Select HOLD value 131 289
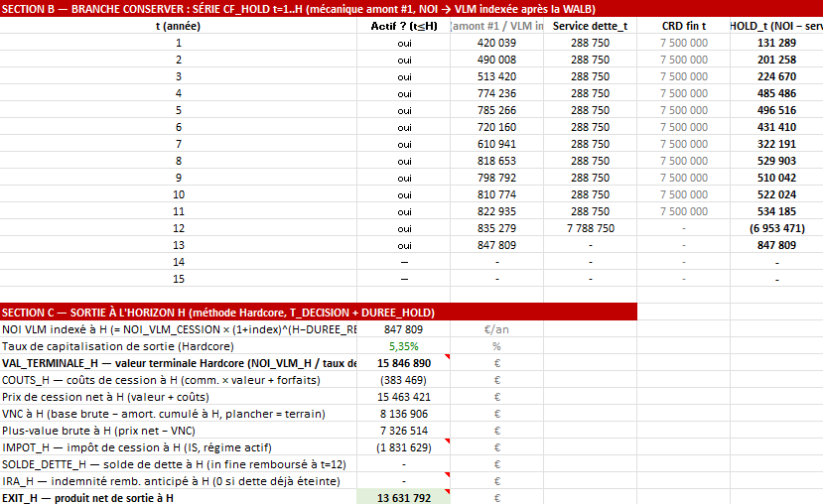Screen dimensions: 823x504 tap(776, 43)
